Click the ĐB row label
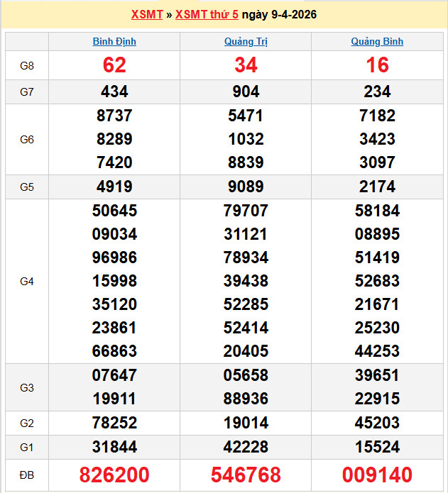 pos(27,475)
